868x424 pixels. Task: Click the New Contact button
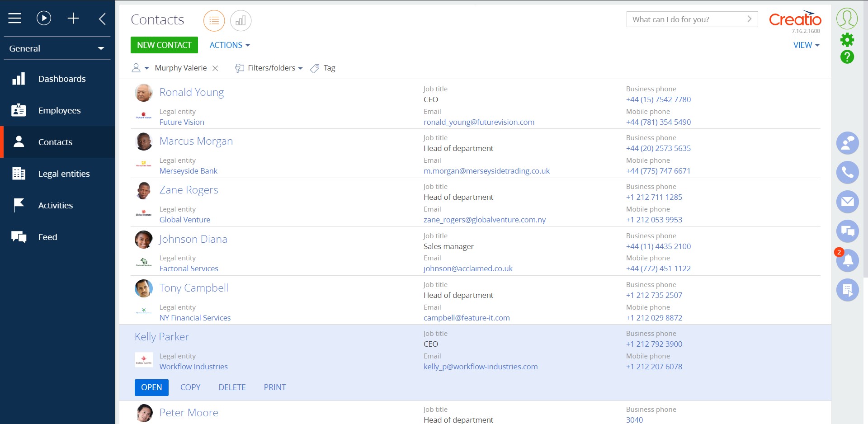point(164,45)
